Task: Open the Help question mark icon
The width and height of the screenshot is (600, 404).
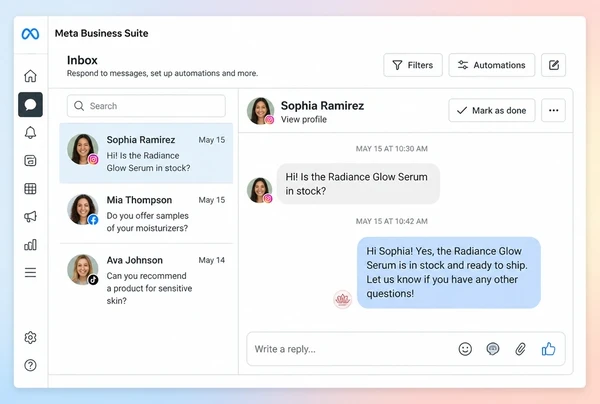Action: 30,365
